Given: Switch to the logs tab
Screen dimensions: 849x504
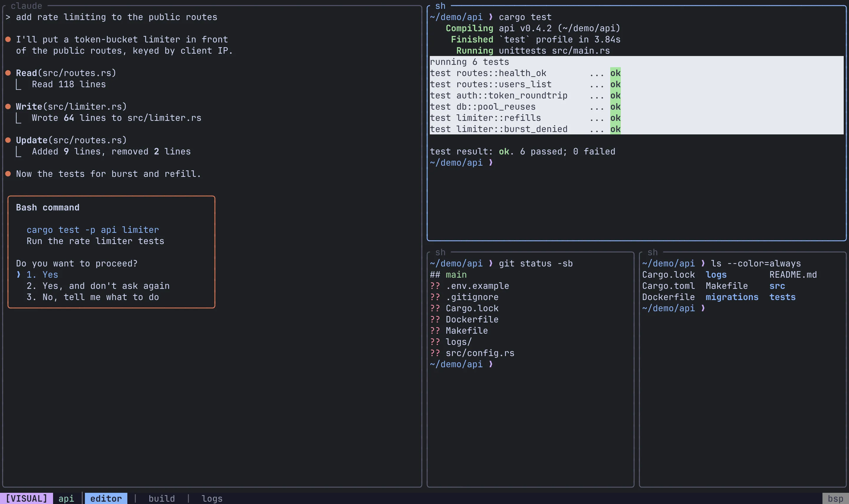Looking at the screenshot, I should point(212,499).
